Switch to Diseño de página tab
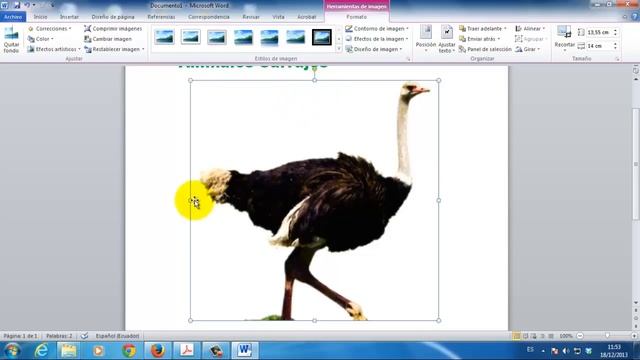This screenshot has height=360, width=640. coord(113,17)
